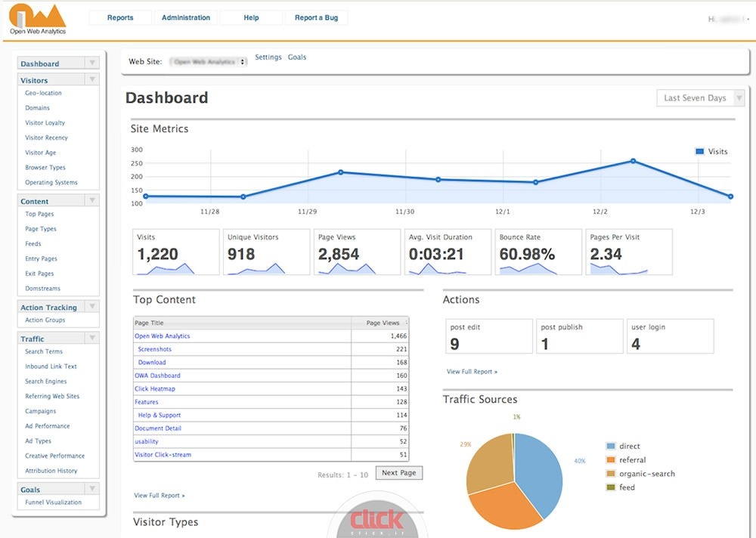Open Creative Performance report
The image size is (756, 538).
click(x=54, y=456)
